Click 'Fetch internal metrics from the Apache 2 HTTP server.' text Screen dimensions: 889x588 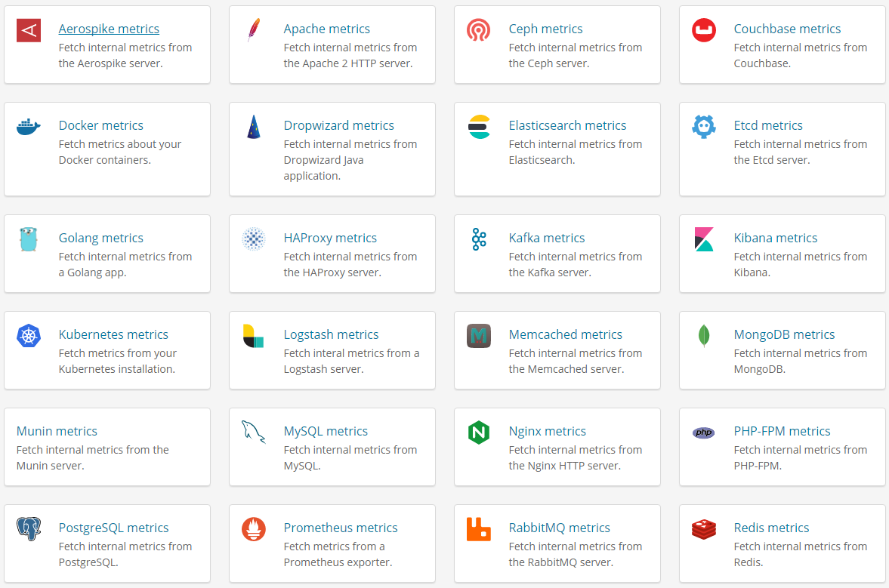pos(350,56)
